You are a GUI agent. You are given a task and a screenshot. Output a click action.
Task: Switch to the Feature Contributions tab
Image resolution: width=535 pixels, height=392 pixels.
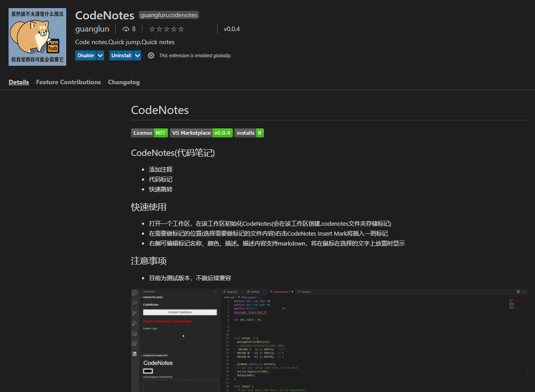point(68,82)
